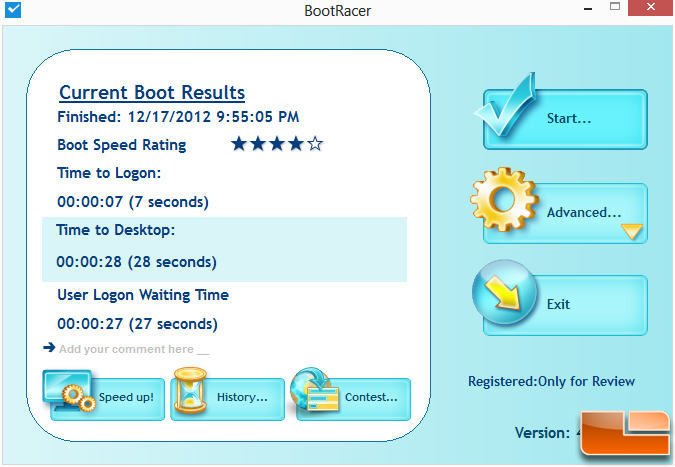Click the 'Time to Logon:' label
Viewport: 675px width, 467px height.
[x=109, y=173]
